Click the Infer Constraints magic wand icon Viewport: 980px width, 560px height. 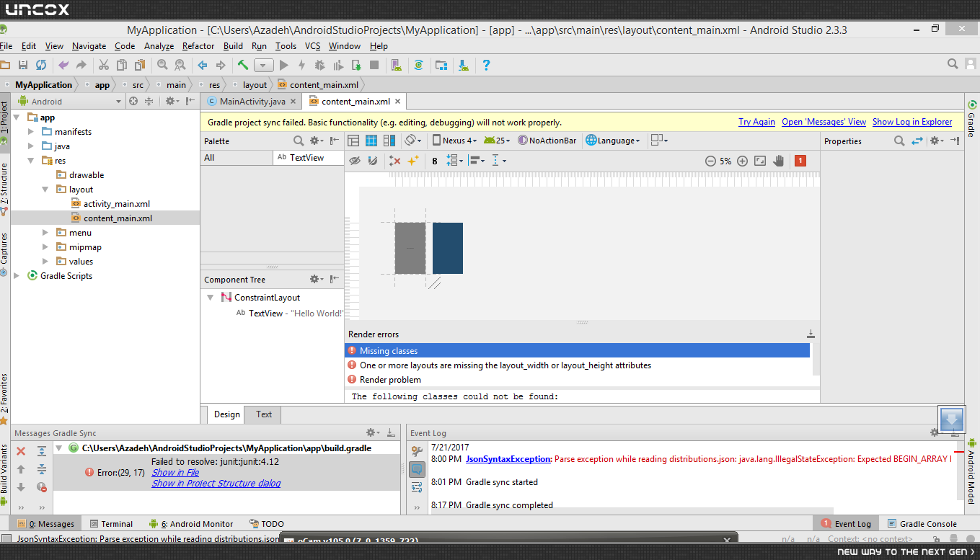click(413, 161)
